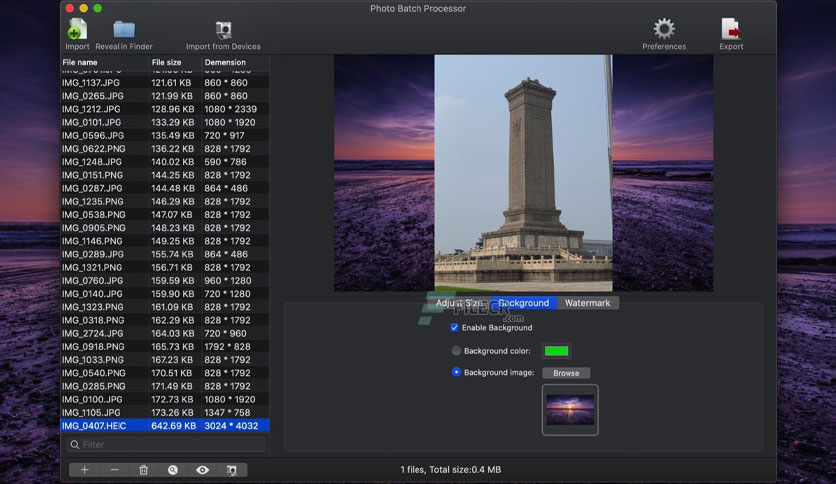Viewport: 836px width, 484px height.
Task: Click the Browse button
Action: [566, 373]
